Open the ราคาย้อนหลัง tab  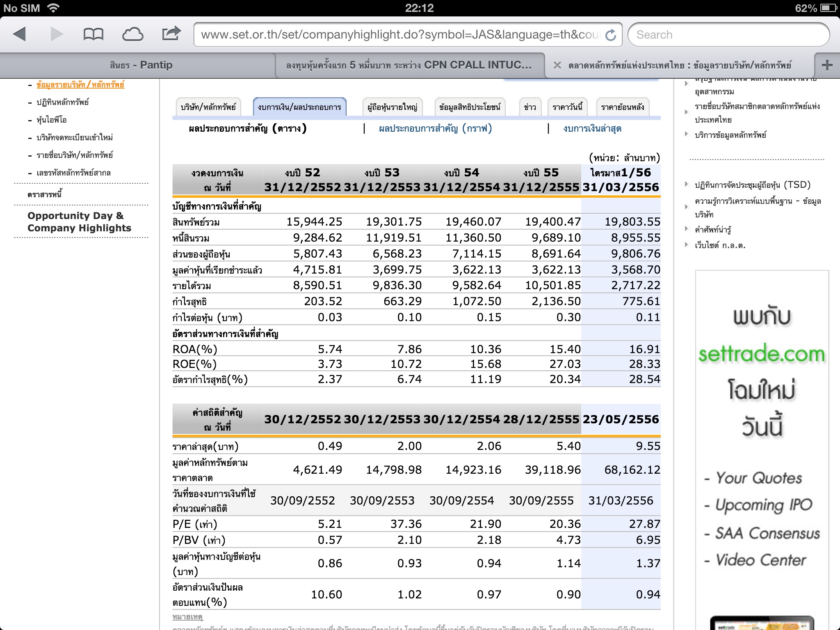(622, 107)
